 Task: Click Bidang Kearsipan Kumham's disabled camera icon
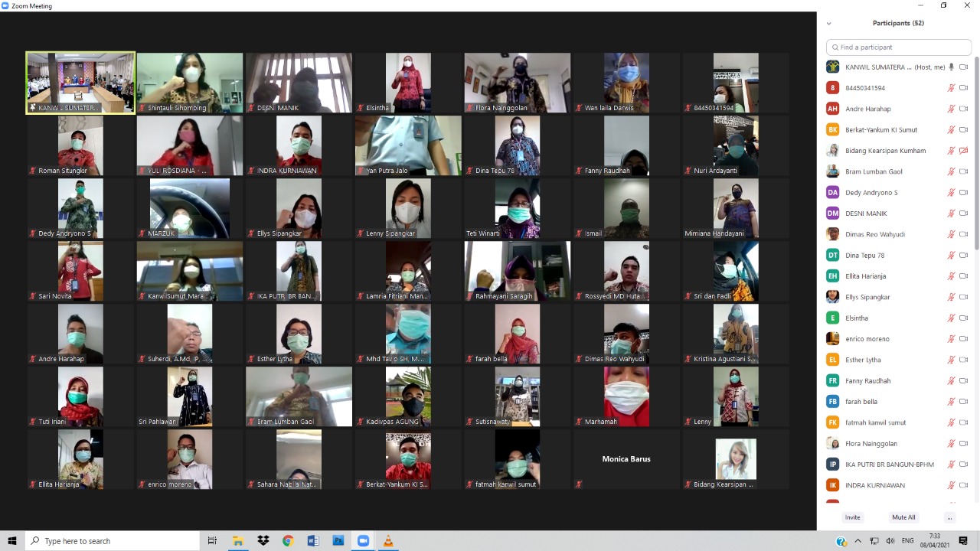(x=964, y=151)
